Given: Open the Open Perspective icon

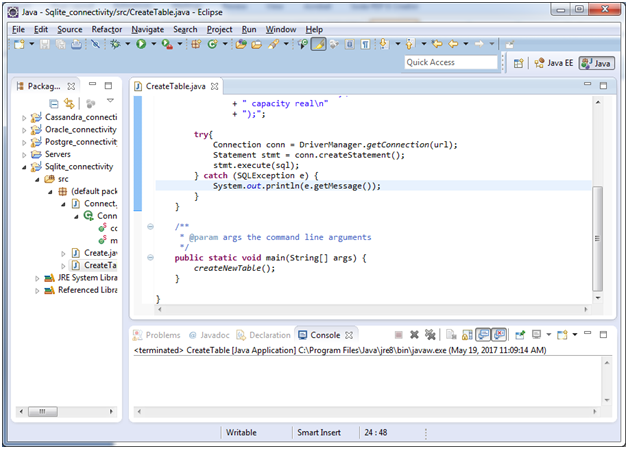Looking at the screenshot, I should tap(519, 63).
